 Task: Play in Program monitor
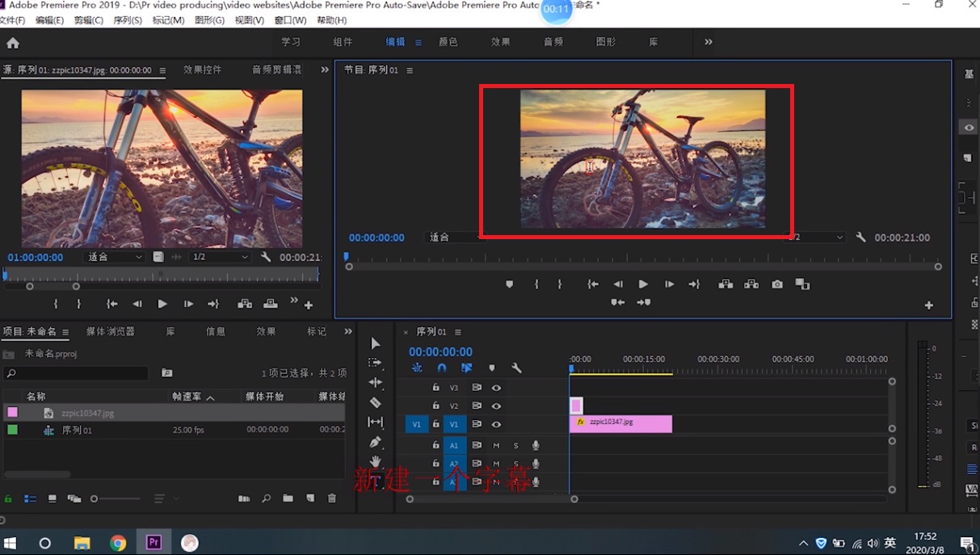click(x=643, y=284)
